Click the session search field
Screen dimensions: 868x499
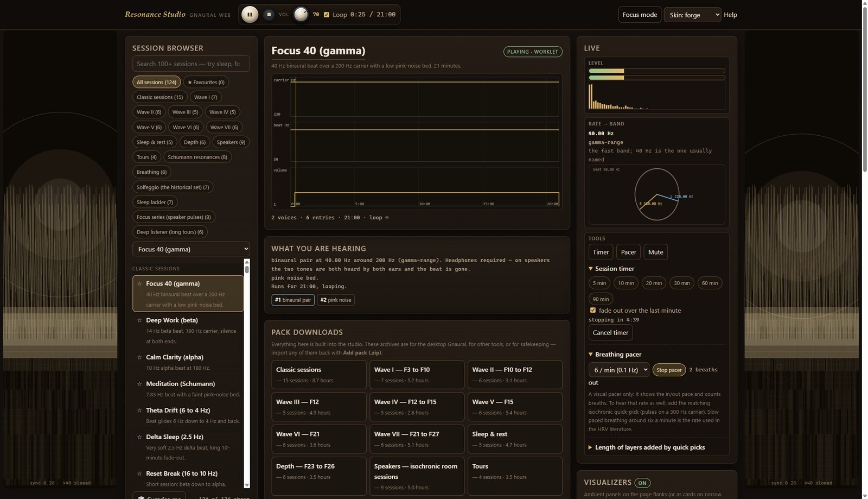pos(191,64)
